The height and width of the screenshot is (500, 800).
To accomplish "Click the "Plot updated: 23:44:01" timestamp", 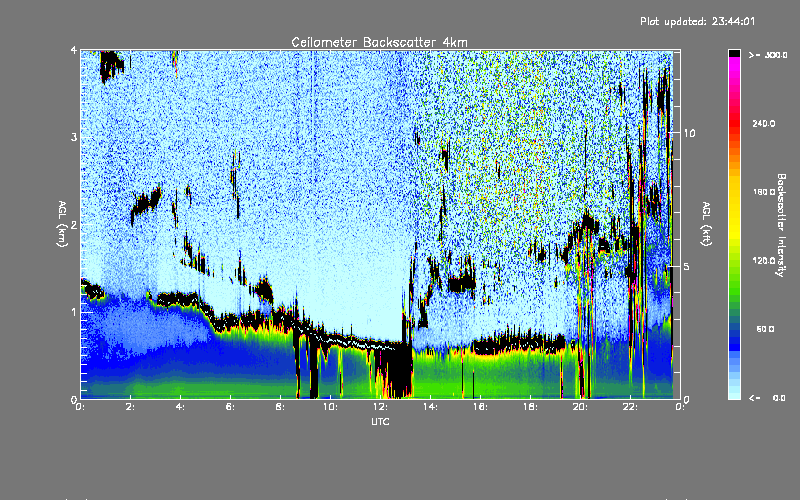I will 697,21.
